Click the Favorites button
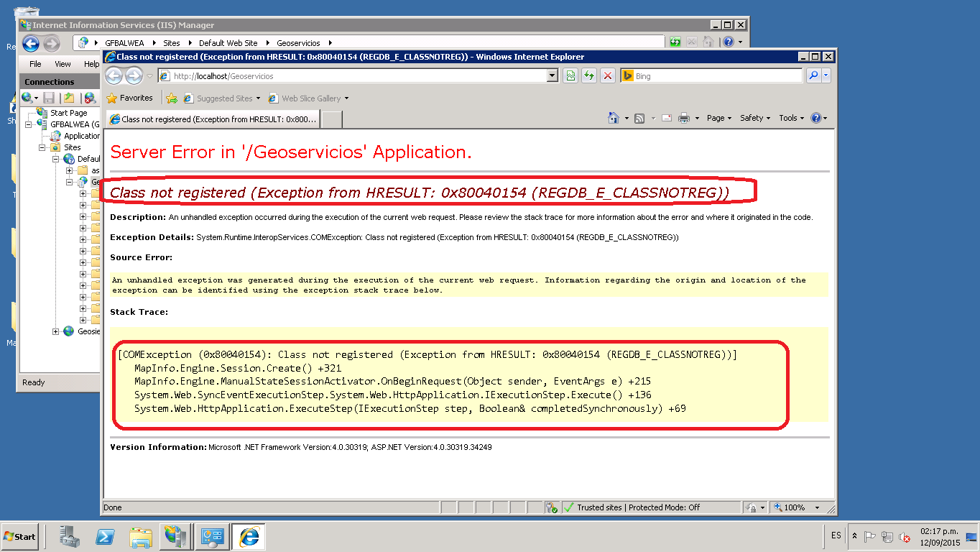Screen dimensions: 980x552 click(x=129, y=98)
